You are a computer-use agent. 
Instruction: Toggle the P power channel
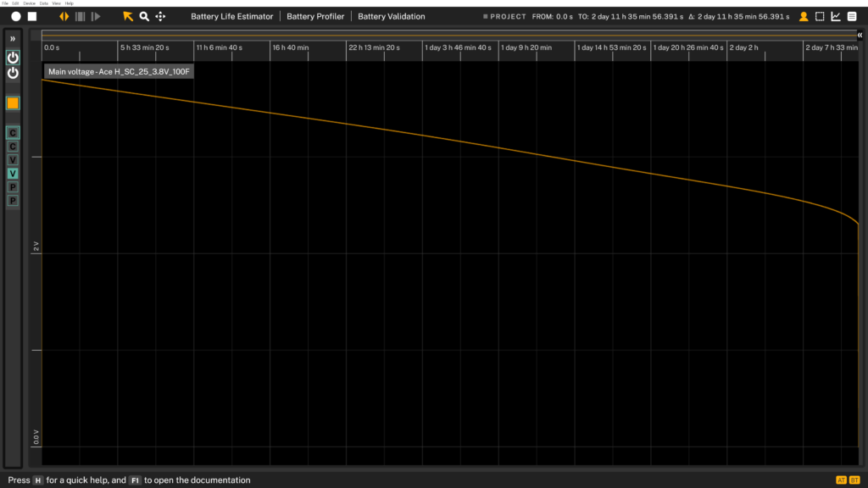click(x=12, y=187)
